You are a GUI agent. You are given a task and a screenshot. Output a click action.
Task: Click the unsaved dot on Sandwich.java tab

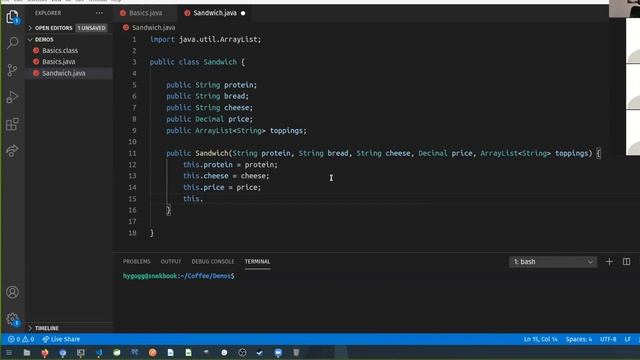[x=243, y=13]
